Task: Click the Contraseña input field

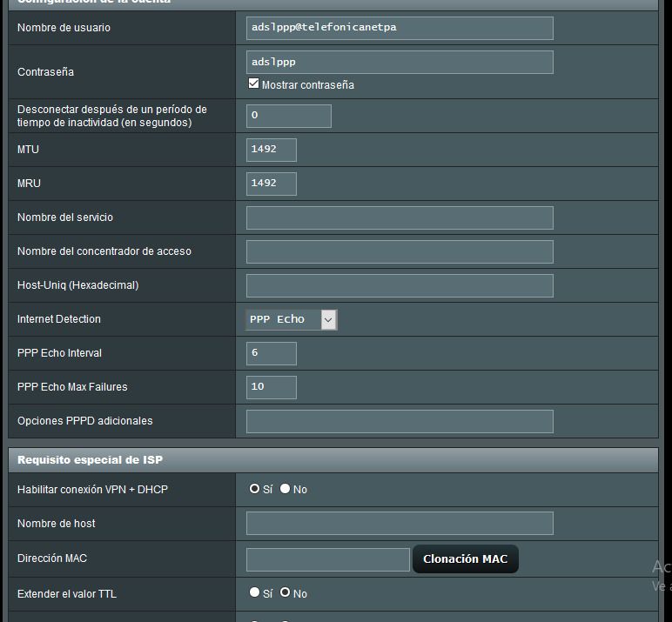Action: tap(400, 62)
